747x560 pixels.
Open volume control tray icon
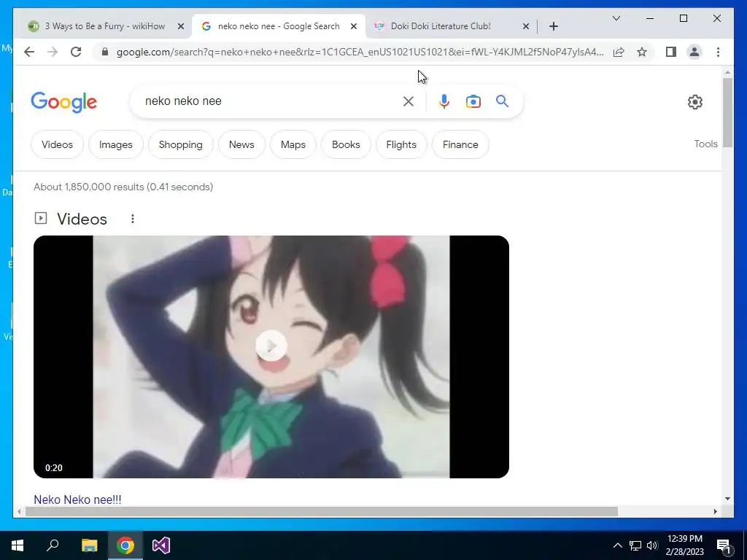(x=652, y=545)
